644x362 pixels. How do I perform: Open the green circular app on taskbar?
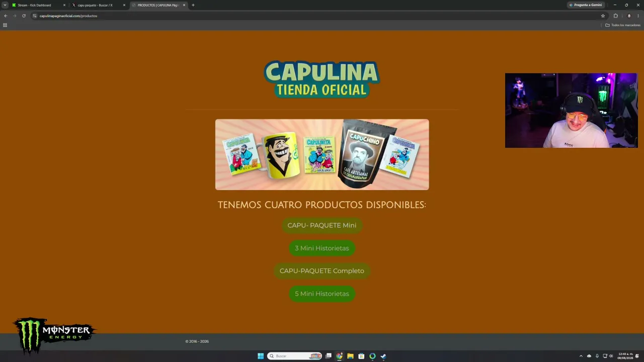click(372, 356)
